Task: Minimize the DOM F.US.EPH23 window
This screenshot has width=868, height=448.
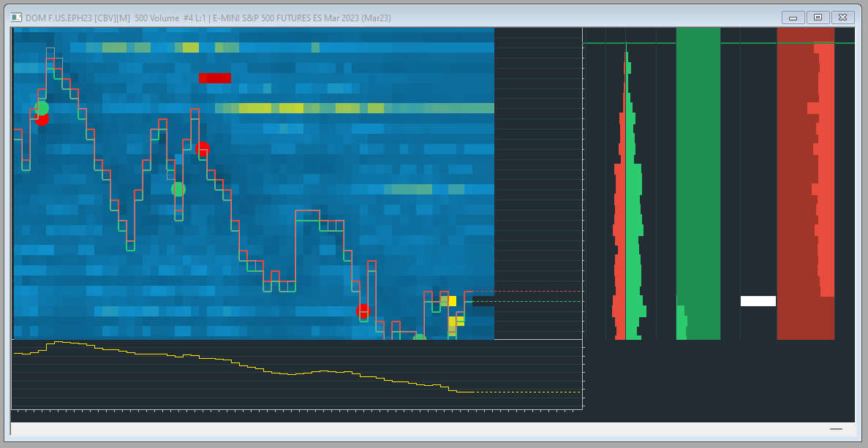Action: [x=793, y=18]
